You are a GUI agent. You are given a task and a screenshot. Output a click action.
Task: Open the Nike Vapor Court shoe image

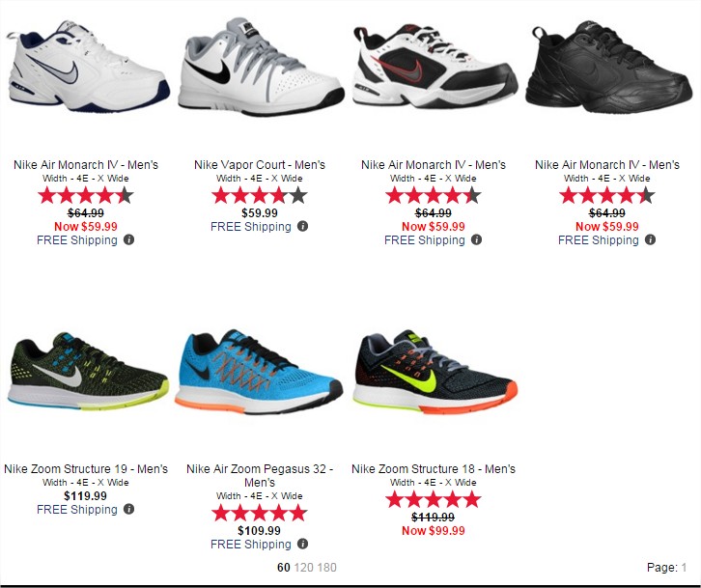coord(261,67)
